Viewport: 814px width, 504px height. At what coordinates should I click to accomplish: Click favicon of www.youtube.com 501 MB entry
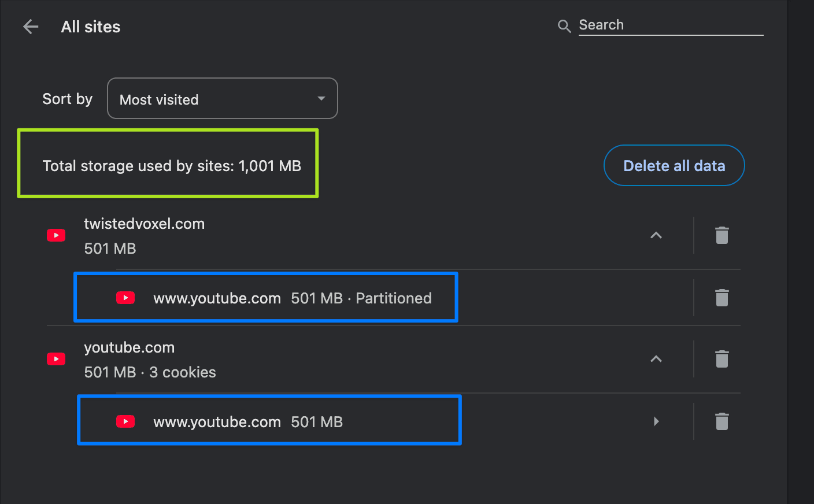(125, 421)
